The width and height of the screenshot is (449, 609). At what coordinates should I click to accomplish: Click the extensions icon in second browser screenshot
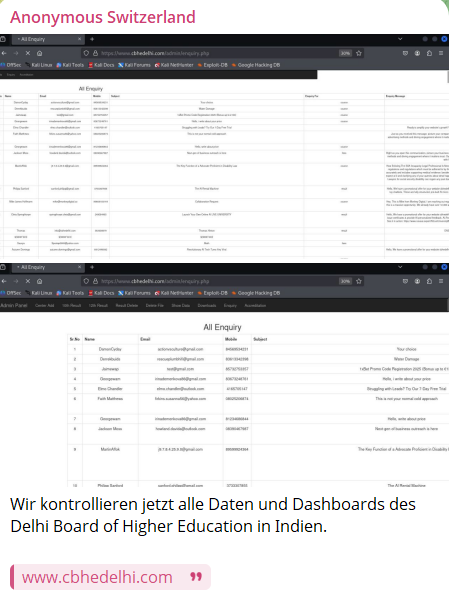pos(429,281)
